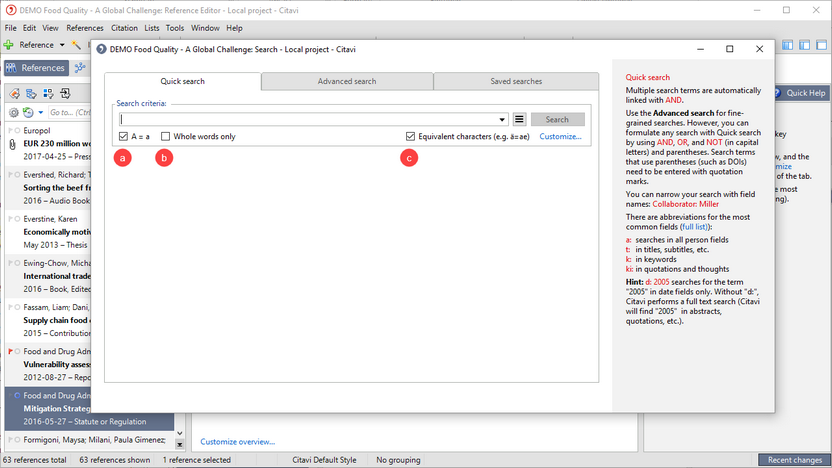
Task: Open the magic wand tool in the main toolbar
Action: (76, 45)
